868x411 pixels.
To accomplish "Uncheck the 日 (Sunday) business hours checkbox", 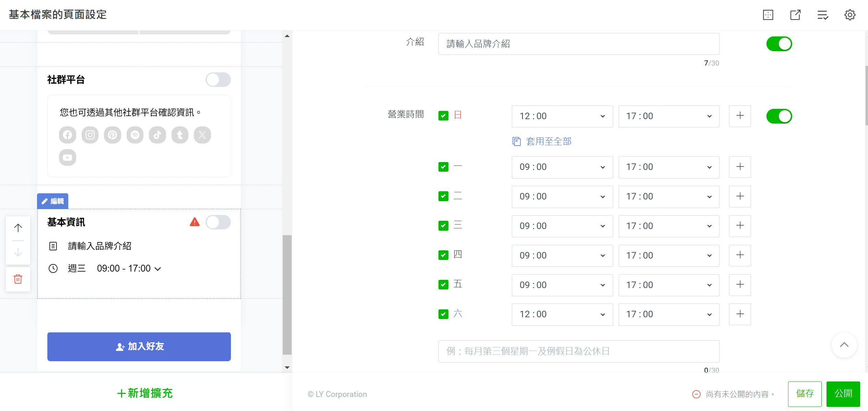I will pos(443,116).
